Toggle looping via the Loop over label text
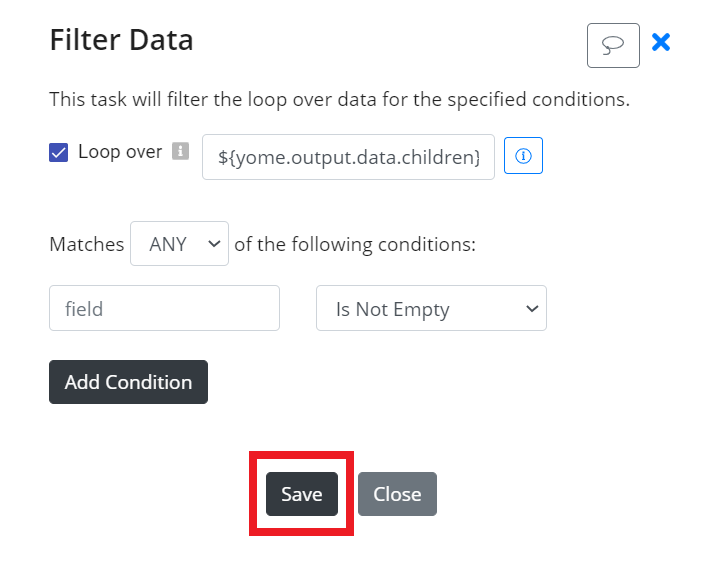The image size is (701, 566). tap(120, 152)
